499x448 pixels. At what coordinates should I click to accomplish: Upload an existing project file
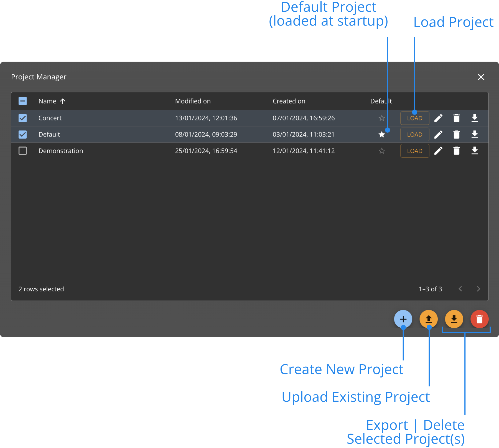tap(429, 319)
